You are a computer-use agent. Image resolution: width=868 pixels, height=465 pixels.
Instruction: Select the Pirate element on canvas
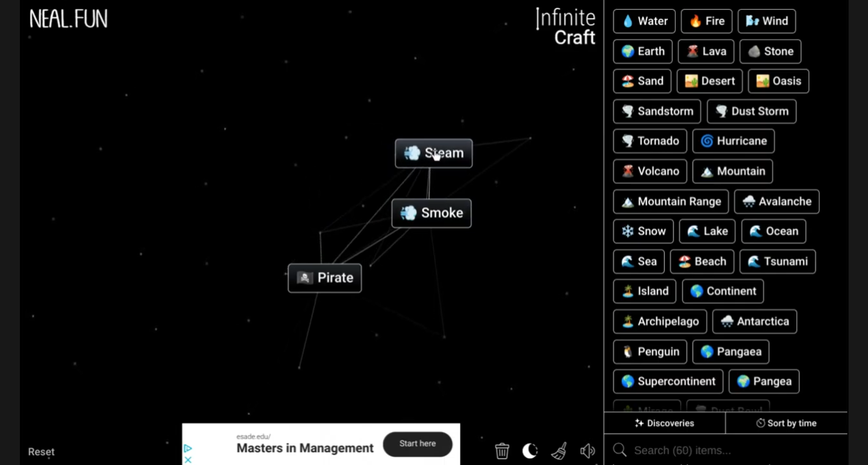tap(325, 278)
